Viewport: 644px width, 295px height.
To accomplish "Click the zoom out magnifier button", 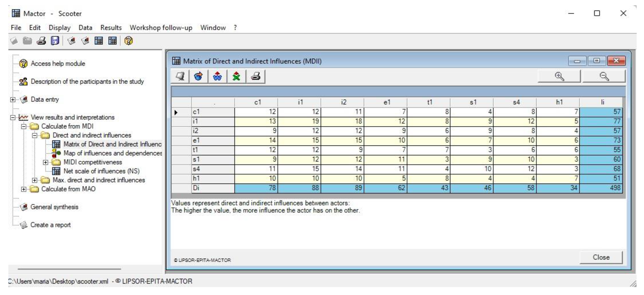I will pos(604,76).
